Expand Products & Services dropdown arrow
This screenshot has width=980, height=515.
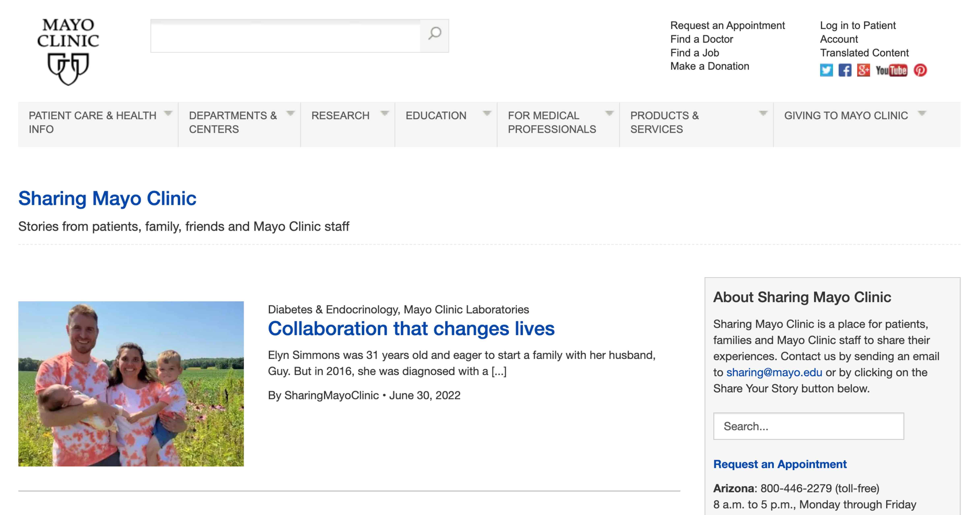click(763, 113)
